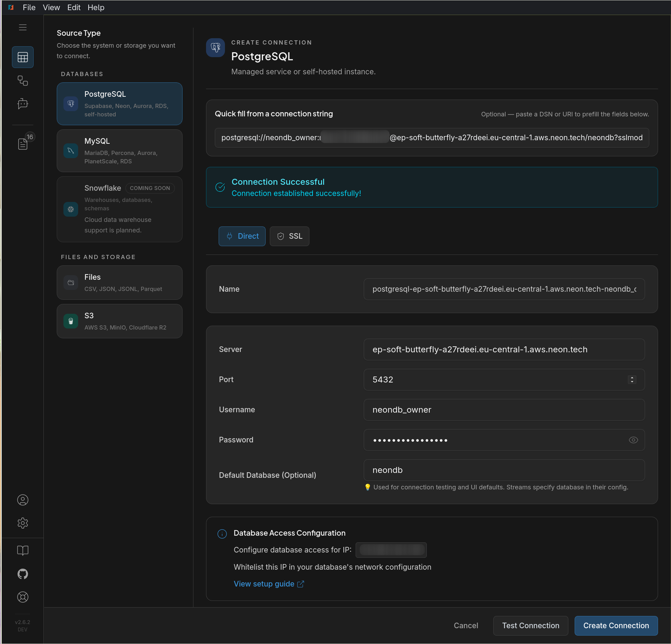This screenshot has height=644, width=671.
Task: Open the documentation book icon
Action: (x=23, y=550)
